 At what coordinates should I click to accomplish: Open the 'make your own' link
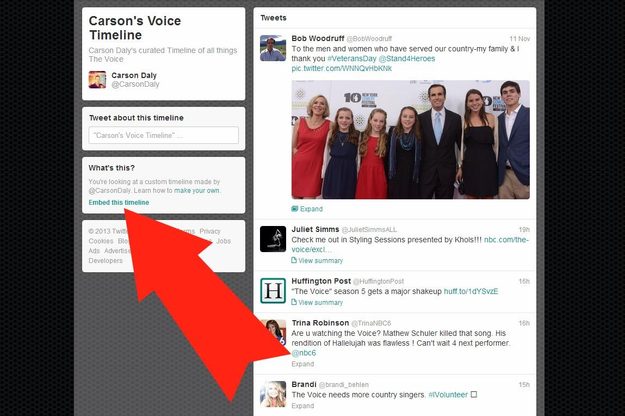click(x=197, y=190)
